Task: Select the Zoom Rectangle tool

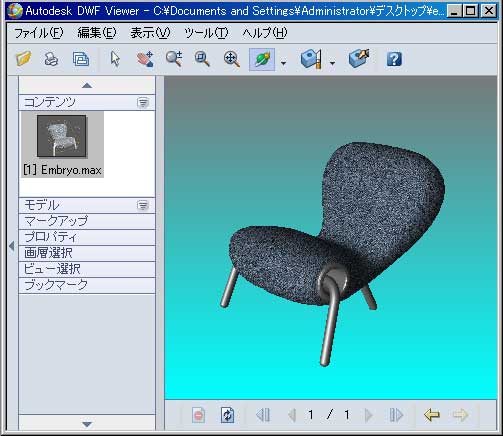Action: [x=202, y=59]
